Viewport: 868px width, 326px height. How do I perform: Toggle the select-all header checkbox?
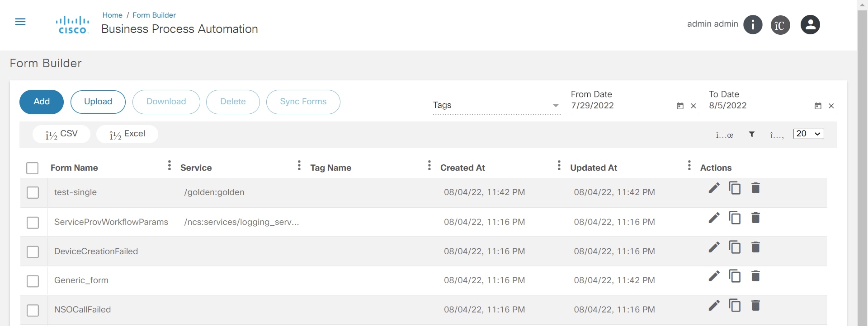click(33, 168)
